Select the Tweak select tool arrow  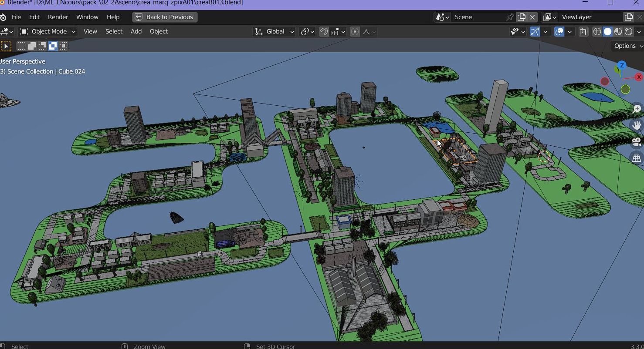pyautogui.click(x=6, y=46)
